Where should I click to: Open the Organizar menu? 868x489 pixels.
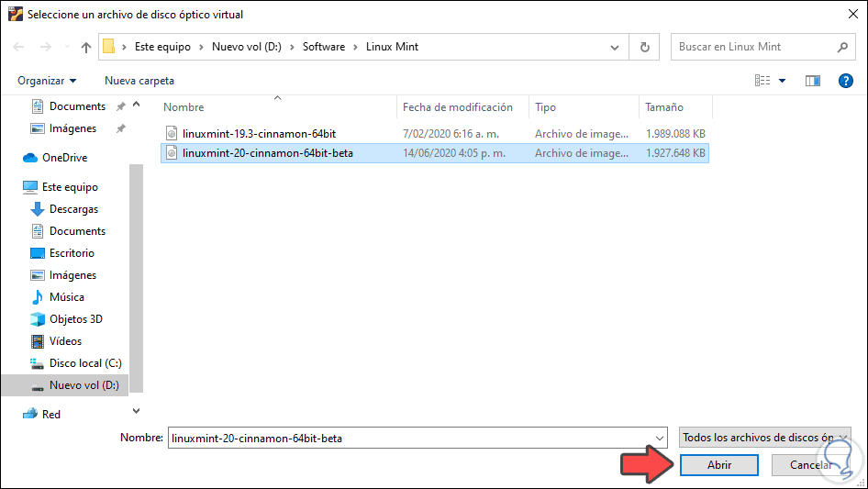click(47, 81)
